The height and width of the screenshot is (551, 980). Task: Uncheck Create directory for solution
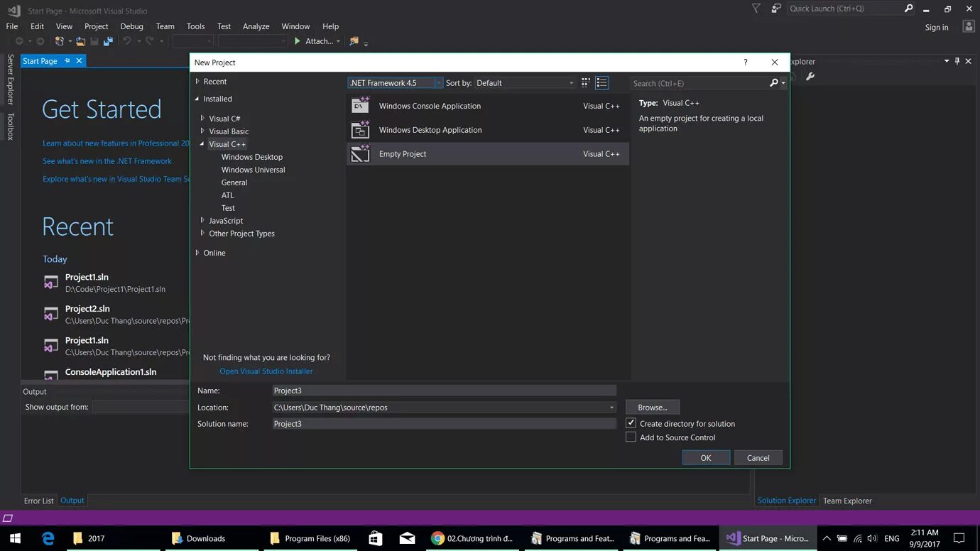pyautogui.click(x=631, y=423)
